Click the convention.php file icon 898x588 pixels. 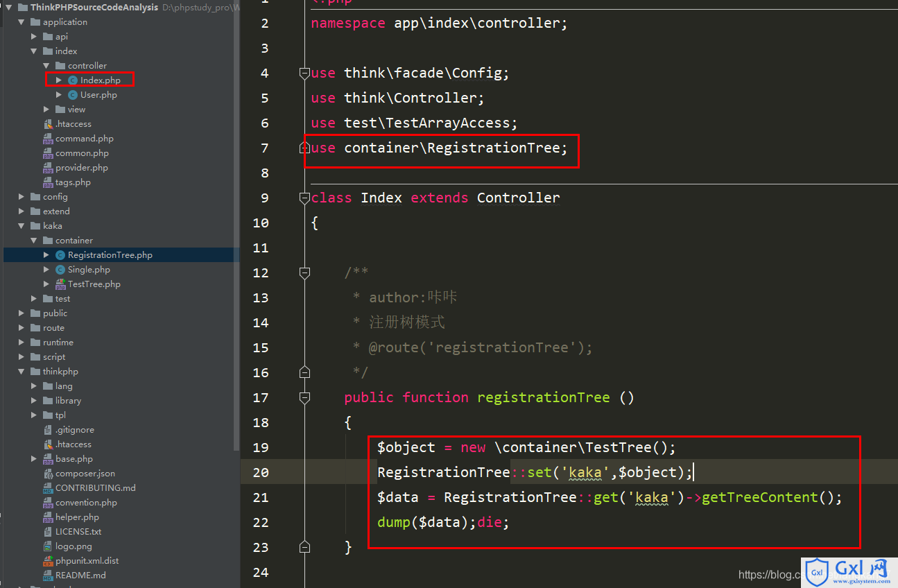(x=48, y=503)
